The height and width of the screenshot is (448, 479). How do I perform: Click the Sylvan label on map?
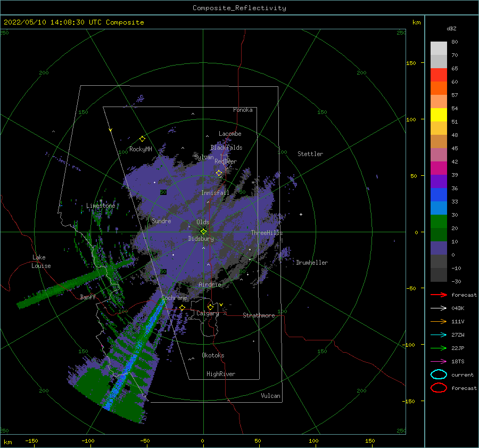point(204,157)
